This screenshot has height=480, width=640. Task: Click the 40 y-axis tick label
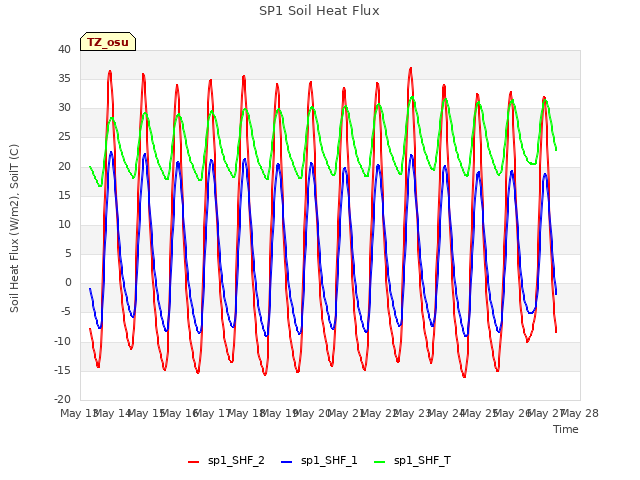point(64,49)
